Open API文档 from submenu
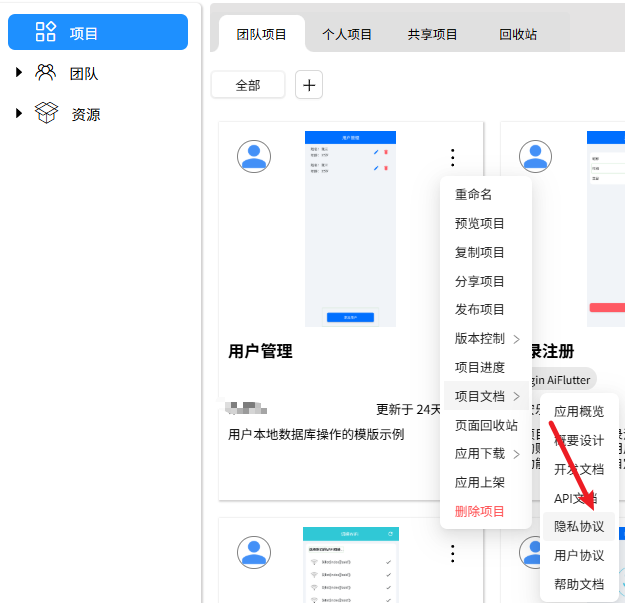The image size is (625, 603). [x=579, y=498]
